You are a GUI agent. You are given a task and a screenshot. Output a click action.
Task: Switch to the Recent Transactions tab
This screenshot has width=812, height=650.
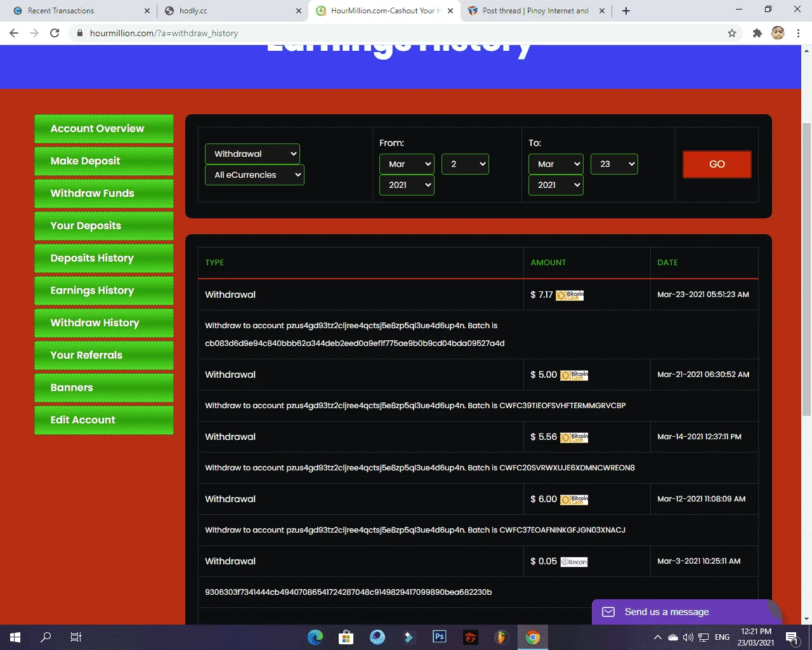click(76, 11)
